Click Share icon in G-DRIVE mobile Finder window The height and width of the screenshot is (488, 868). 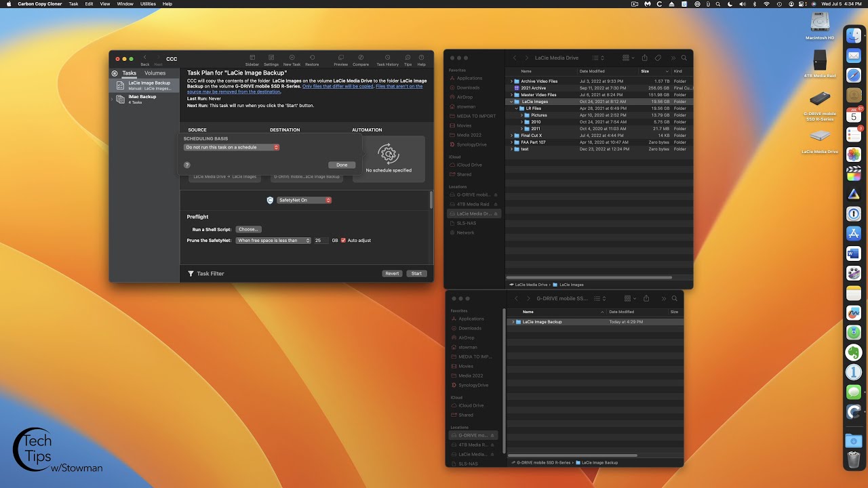[646, 298]
